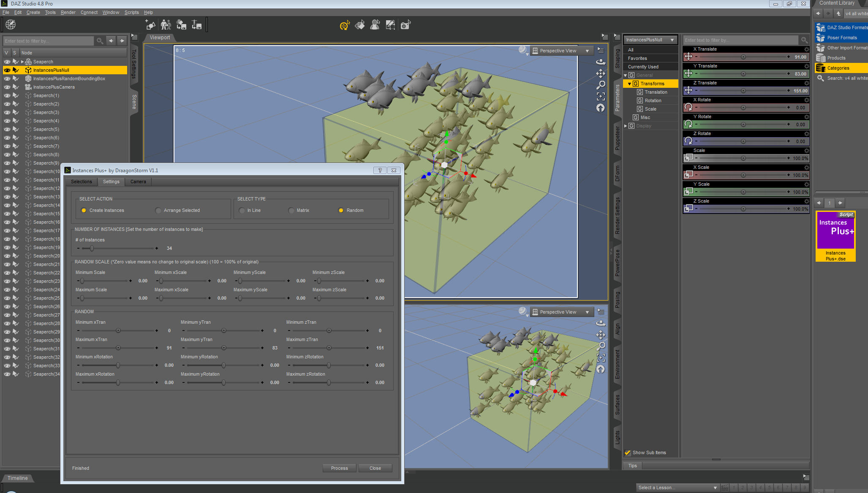Select the pan view viewport icon
The height and width of the screenshot is (493, 868).
pyautogui.click(x=600, y=74)
